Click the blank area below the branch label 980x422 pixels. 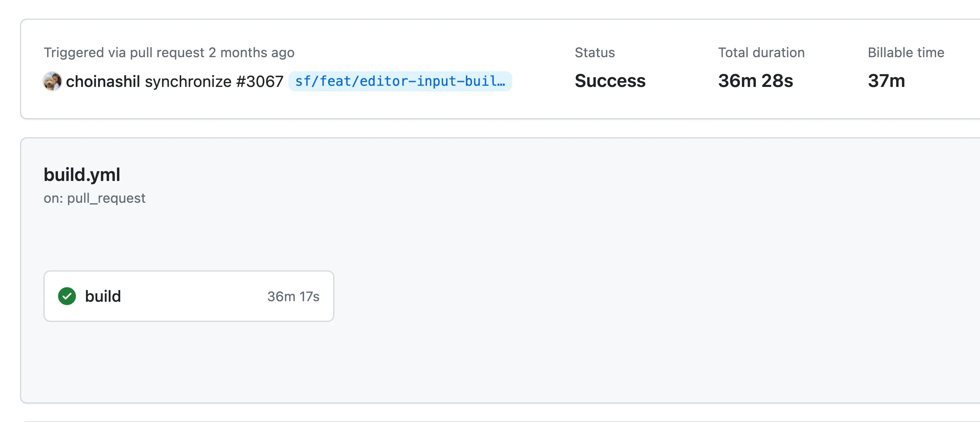pyautogui.click(x=400, y=105)
